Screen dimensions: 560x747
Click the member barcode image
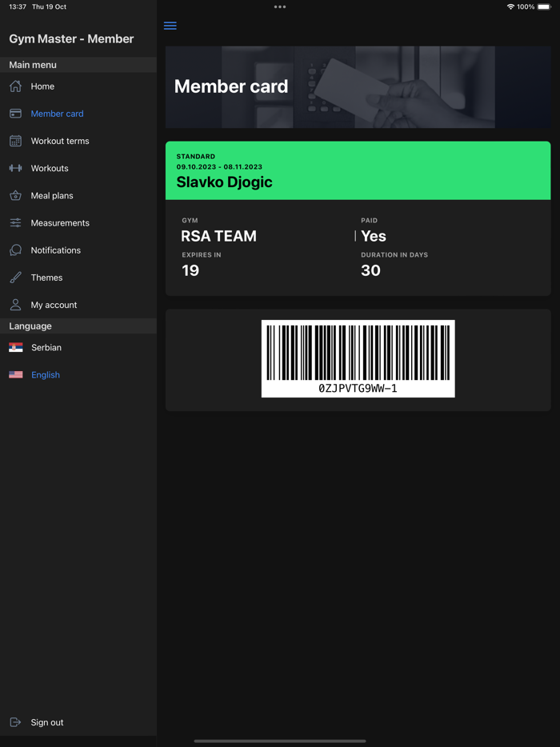pos(358,359)
